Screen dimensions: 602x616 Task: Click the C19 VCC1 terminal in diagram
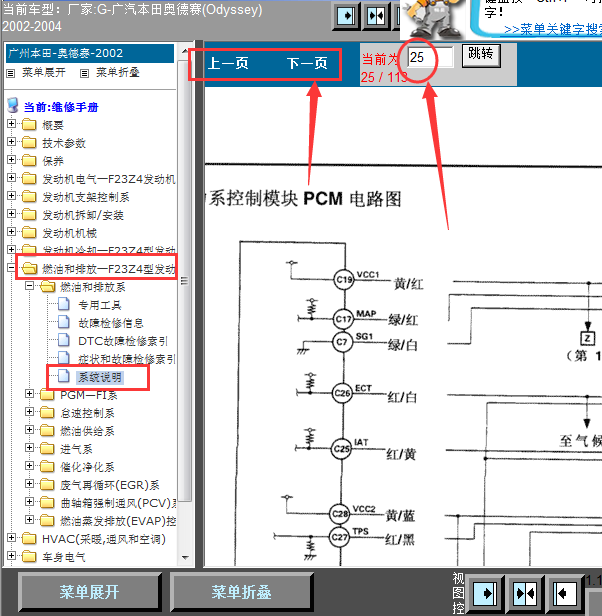point(344,279)
